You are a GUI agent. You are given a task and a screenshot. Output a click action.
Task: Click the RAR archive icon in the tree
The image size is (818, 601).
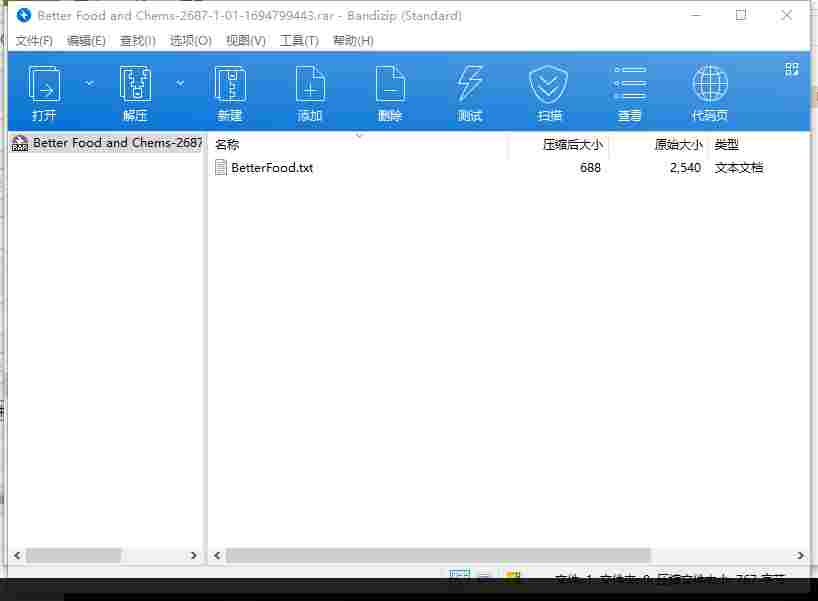click(x=20, y=143)
